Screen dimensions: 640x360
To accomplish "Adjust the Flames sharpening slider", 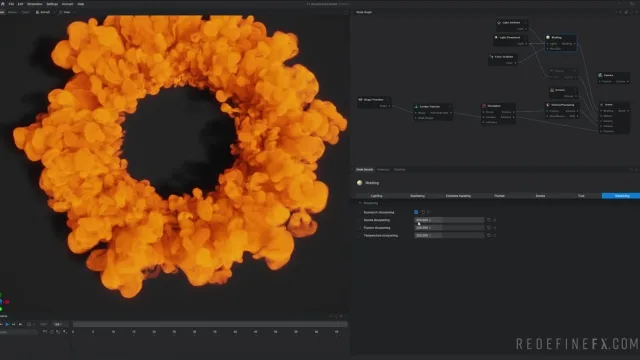I will 449,228.
